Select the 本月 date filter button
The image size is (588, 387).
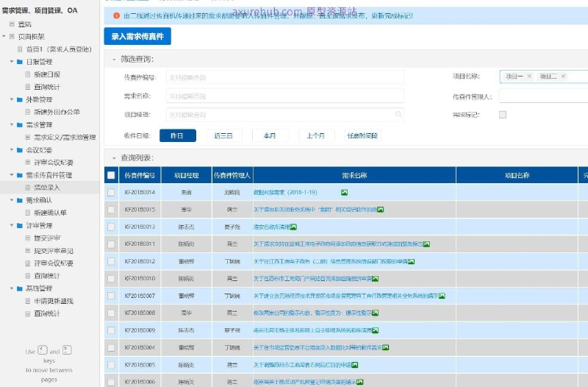click(x=270, y=135)
